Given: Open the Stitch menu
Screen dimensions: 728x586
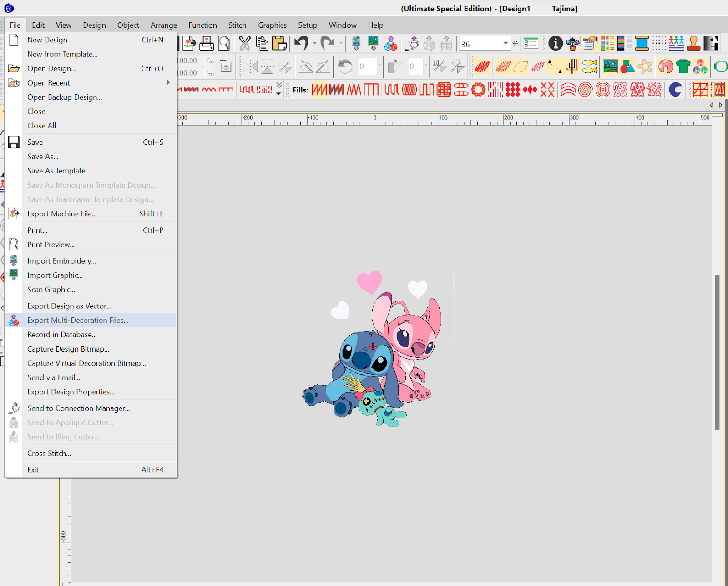Looking at the screenshot, I should pyautogui.click(x=237, y=25).
